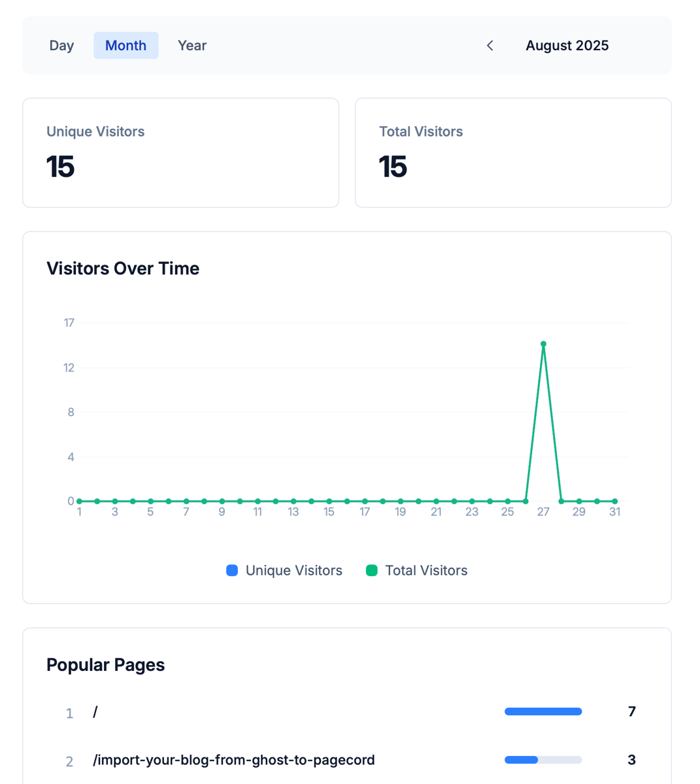Switch to the Day view tab
The width and height of the screenshot is (700, 784).
pos(61,46)
